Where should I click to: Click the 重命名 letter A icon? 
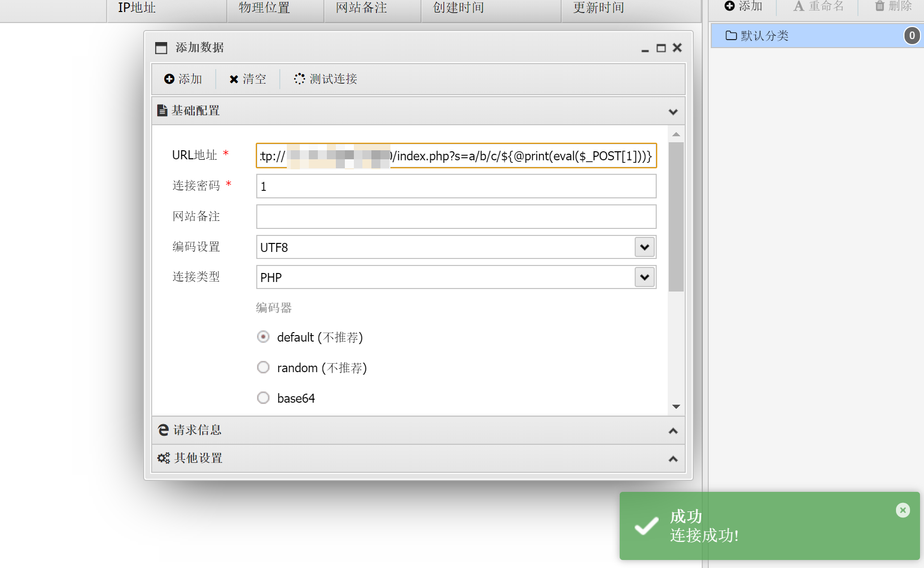coord(799,6)
